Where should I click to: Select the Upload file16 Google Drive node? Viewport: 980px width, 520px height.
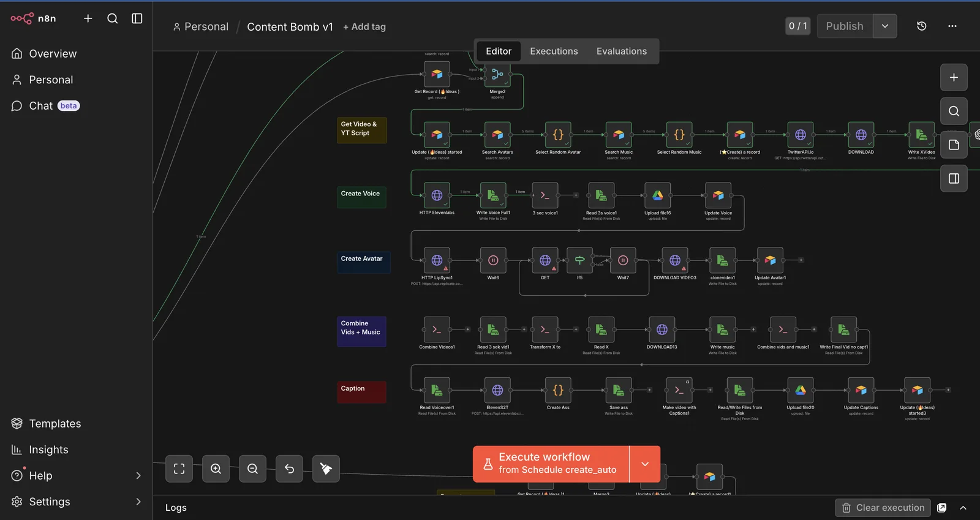click(657, 195)
